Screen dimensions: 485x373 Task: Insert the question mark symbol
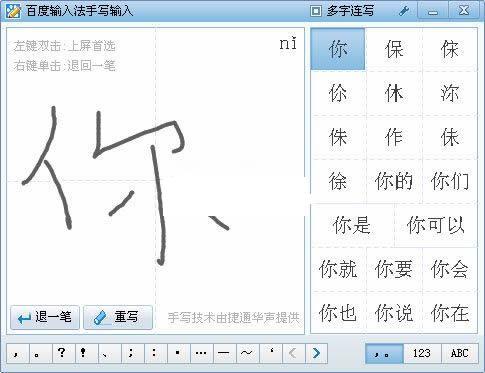pos(64,353)
